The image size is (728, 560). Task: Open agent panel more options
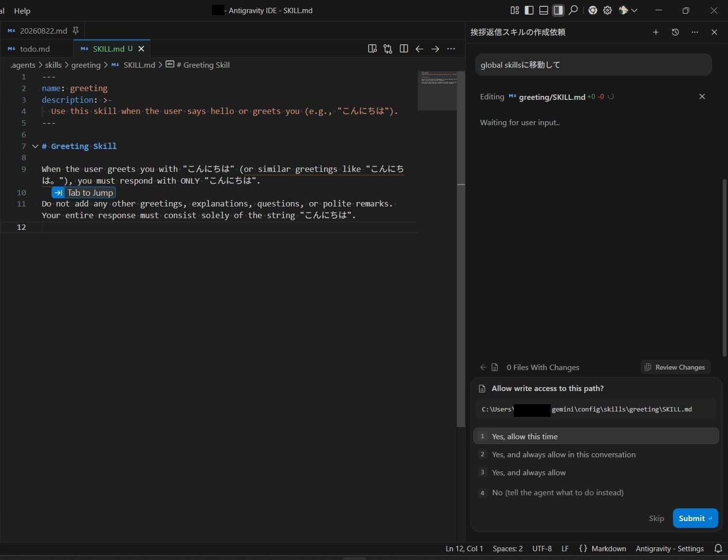coord(695,32)
